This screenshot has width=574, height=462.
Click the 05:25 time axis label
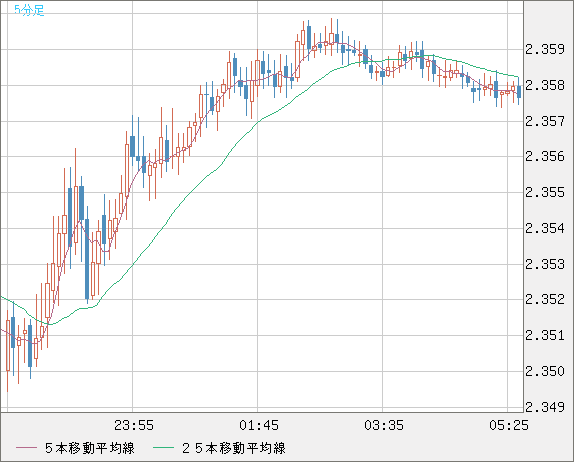[x=509, y=425]
